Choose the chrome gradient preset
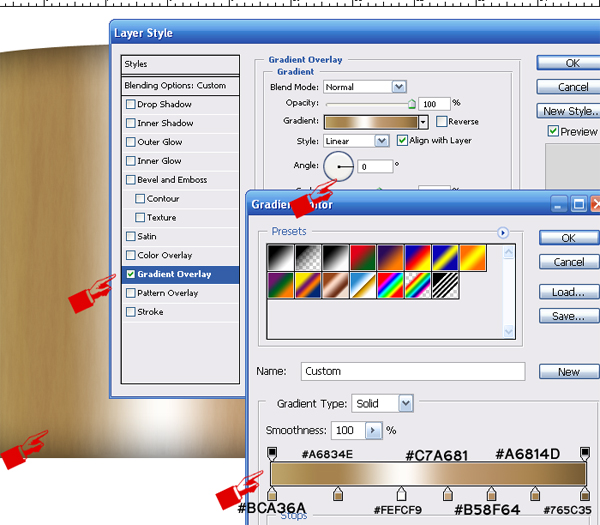This screenshot has height=525, width=600. [x=362, y=285]
